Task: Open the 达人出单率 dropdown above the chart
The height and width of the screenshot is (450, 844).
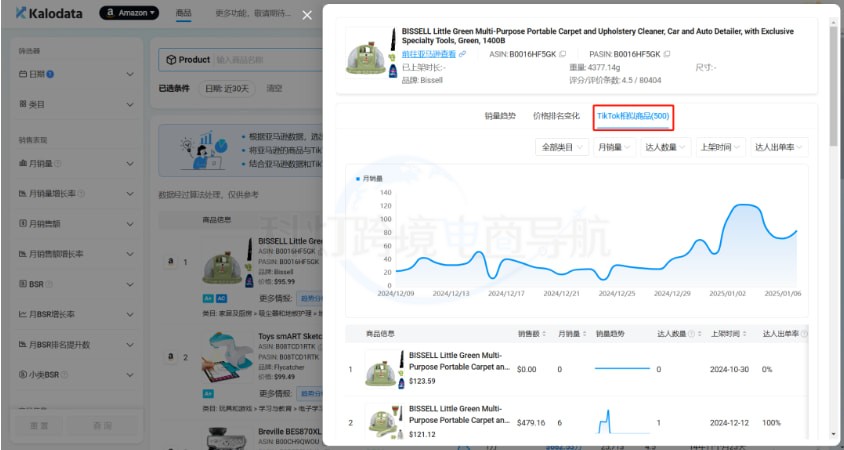Action: pos(779,147)
